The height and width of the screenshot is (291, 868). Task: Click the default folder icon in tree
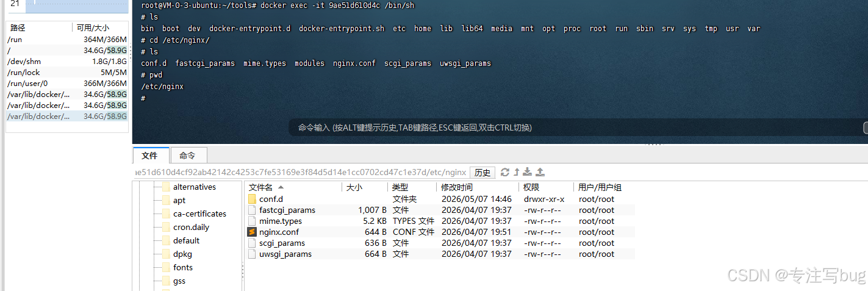(x=165, y=240)
